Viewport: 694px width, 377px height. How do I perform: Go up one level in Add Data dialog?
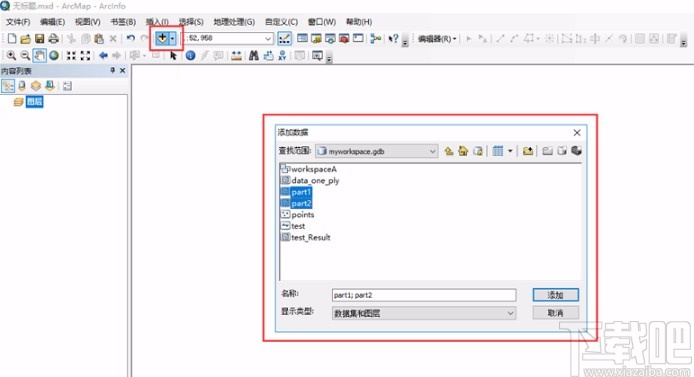coord(449,151)
